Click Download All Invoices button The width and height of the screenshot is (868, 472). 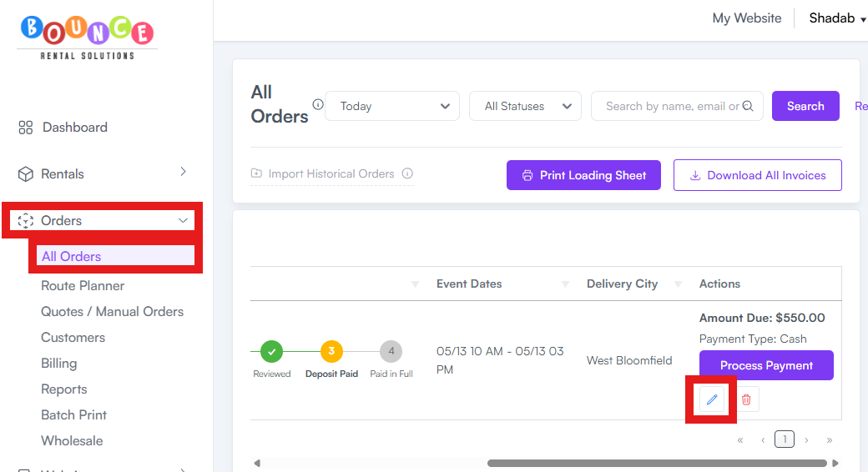point(757,175)
